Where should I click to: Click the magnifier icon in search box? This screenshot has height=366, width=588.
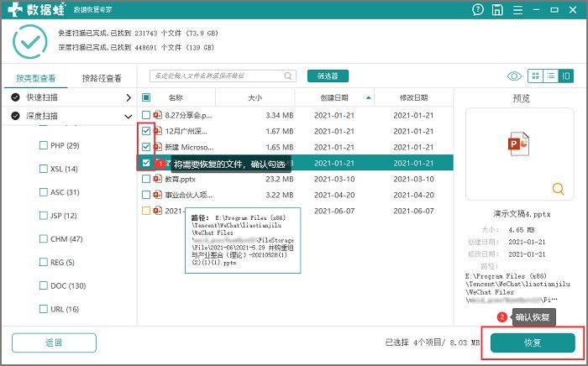287,76
